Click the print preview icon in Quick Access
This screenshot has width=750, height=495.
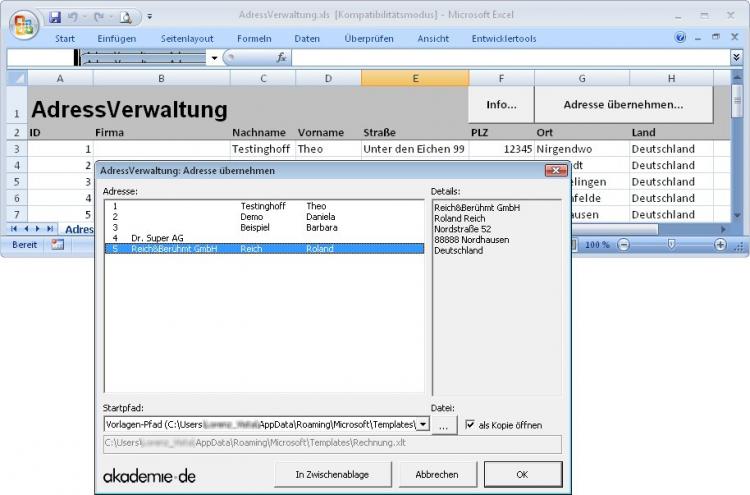[126, 17]
